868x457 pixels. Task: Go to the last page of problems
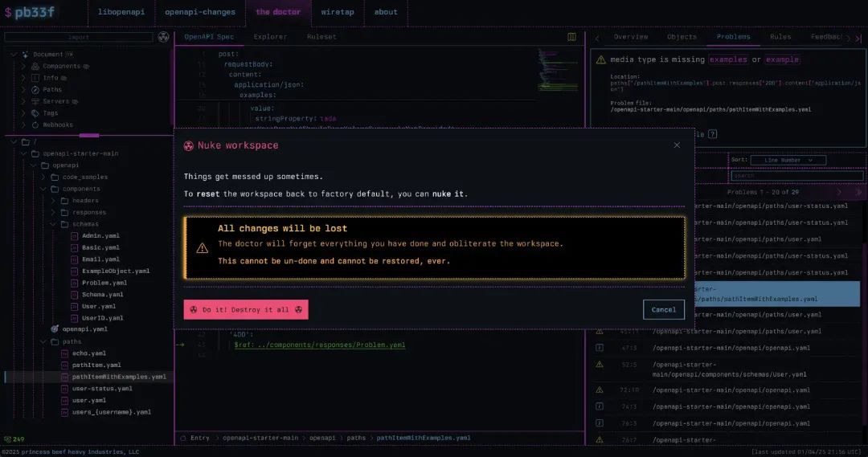point(858,192)
